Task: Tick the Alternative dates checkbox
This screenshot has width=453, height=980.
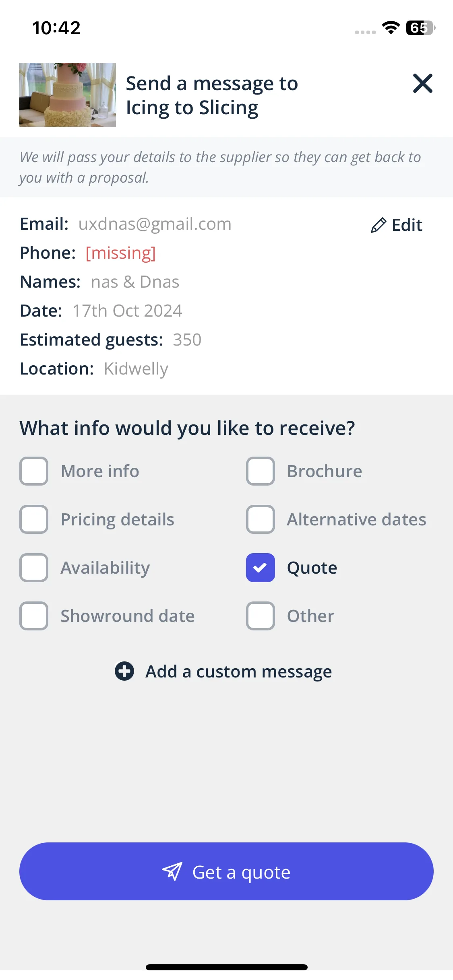Action: 261,519
